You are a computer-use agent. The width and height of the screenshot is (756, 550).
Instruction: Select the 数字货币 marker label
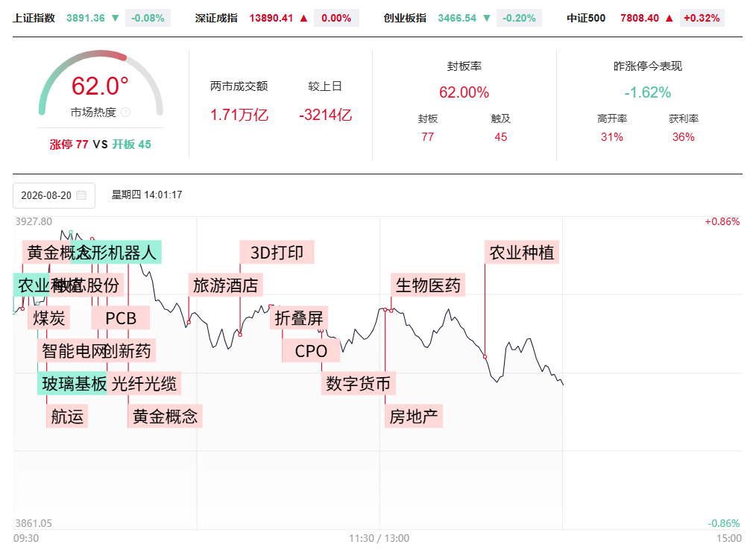pyautogui.click(x=358, y=383)
